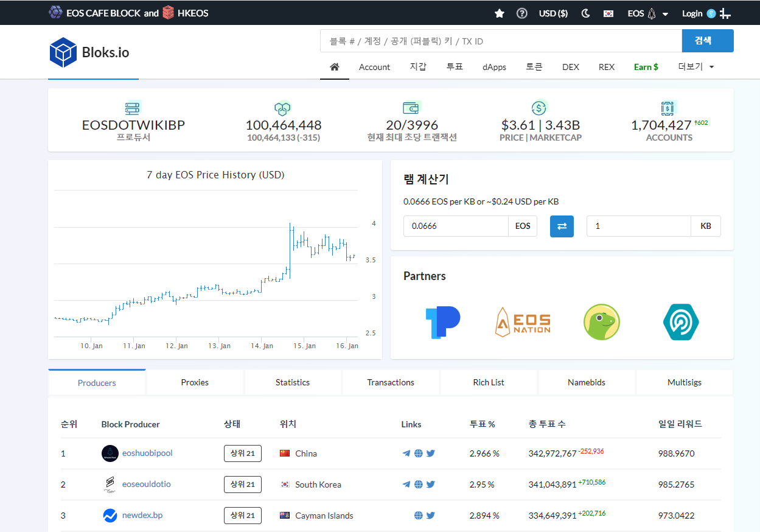Change language via Korean flag icon
This screenshot has height=532, width=760.
click(x=608, y=13)
